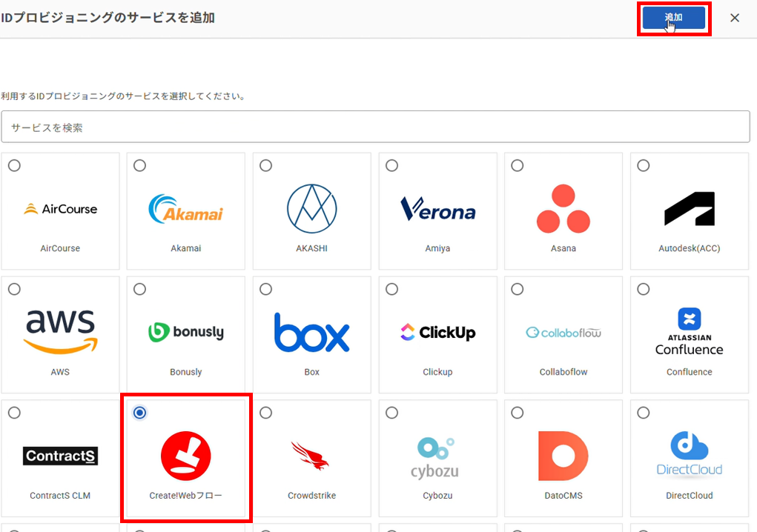Click the DatoCMS orange D logo
The image size is (757, 532).
(563, 456)
